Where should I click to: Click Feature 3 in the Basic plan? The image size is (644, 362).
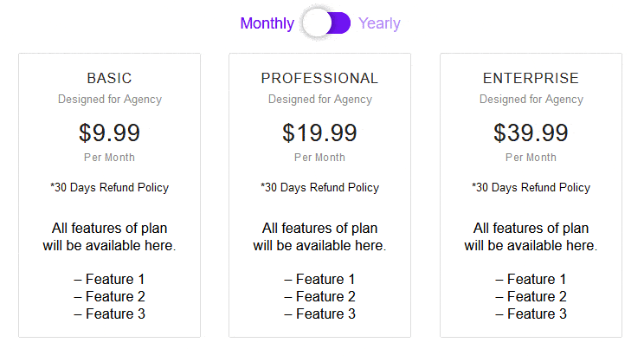110,314
